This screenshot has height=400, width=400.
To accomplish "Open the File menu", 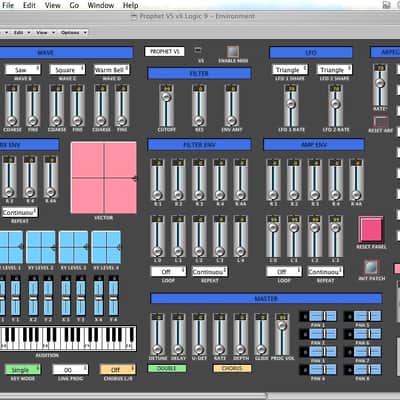I will [8, 5].
